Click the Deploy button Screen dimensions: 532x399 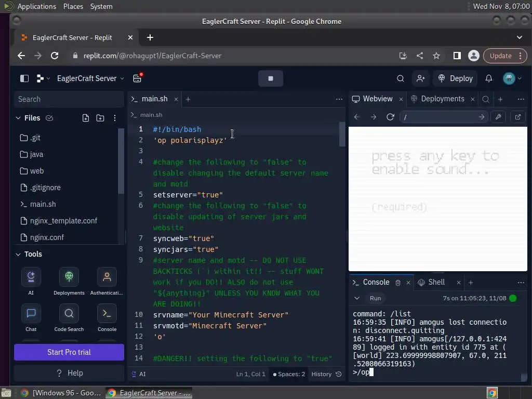tap(455, 78)
